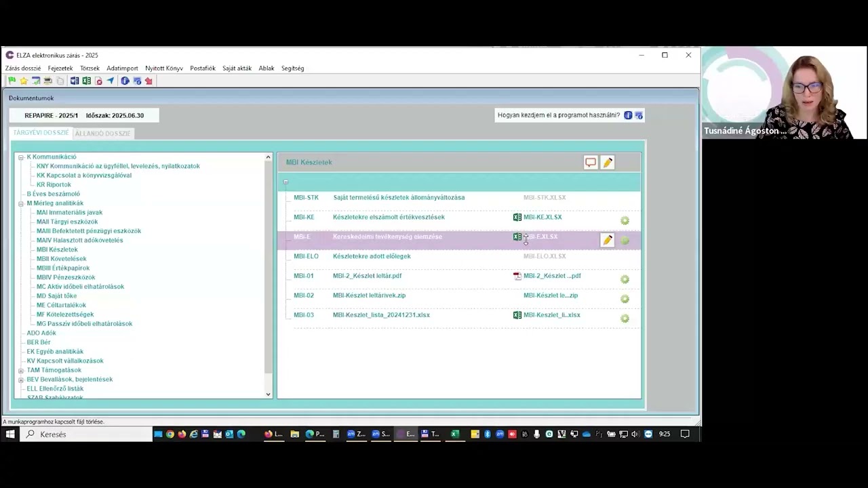
Task: Open the Zárás dosszié menu
Action: coord(23,68)
